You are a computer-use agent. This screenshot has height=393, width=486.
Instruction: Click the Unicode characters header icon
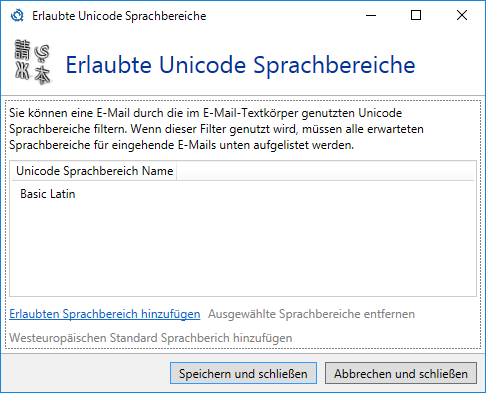point(33,62)
